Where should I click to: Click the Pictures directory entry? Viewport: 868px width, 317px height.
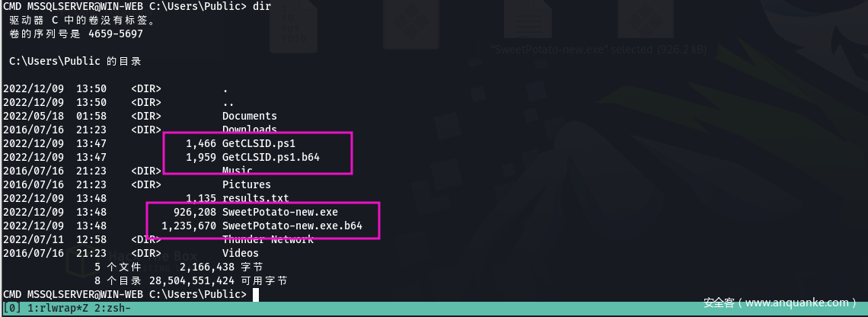(x=247, y=184)
